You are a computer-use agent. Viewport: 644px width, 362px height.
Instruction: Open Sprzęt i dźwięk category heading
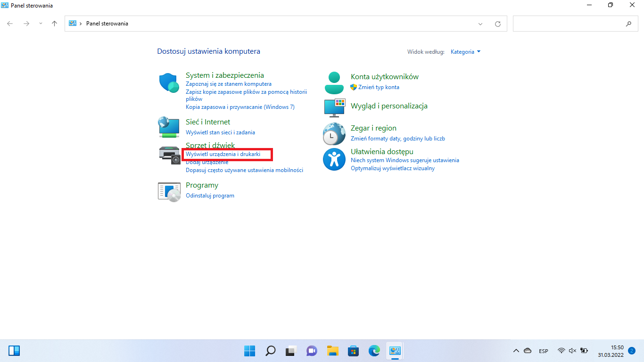pos(210,145)
